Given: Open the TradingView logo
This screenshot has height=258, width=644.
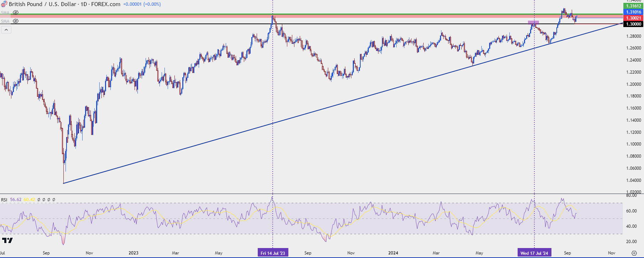Looking at the screenshot, I should point(7,241).
